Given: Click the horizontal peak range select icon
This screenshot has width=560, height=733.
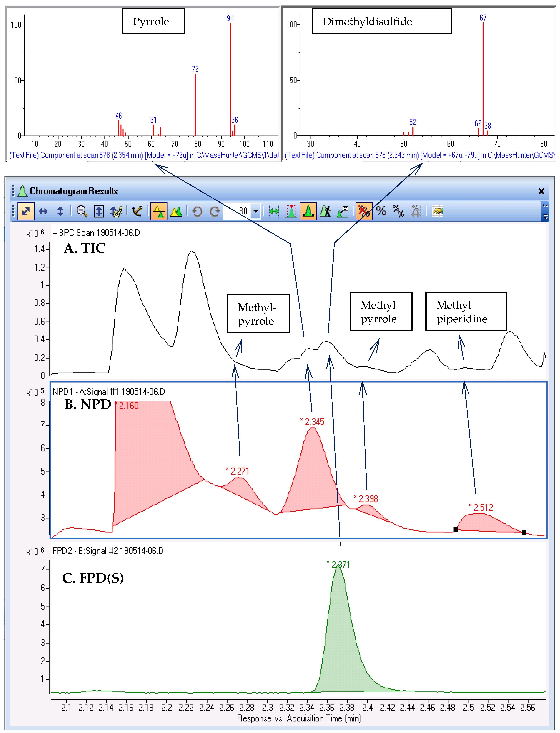Looking at the screenshot, I should (274, 211).
